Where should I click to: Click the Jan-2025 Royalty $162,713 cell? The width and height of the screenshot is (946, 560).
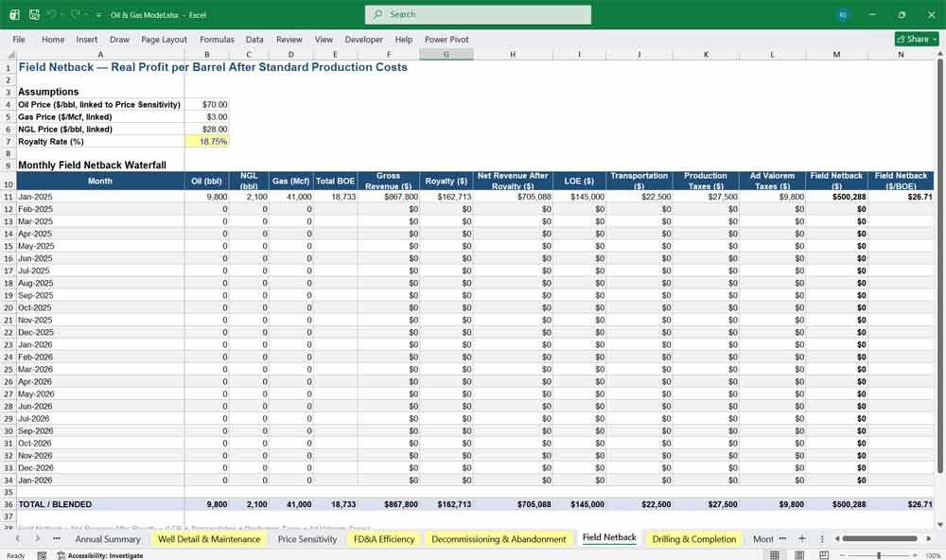pos(446,197)
